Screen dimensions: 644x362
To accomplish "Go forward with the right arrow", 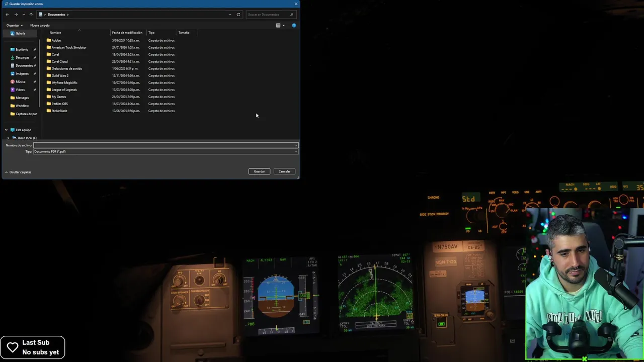I will (16, 15).
